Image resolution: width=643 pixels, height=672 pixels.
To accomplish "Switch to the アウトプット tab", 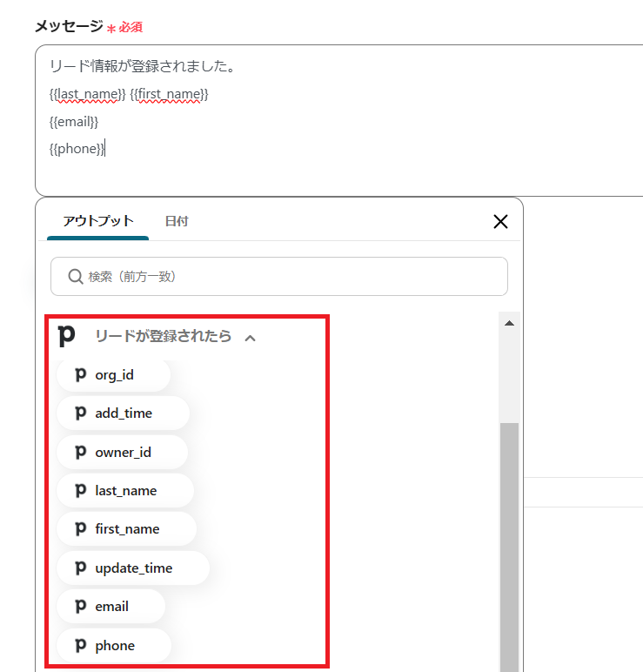I will 98,221.
